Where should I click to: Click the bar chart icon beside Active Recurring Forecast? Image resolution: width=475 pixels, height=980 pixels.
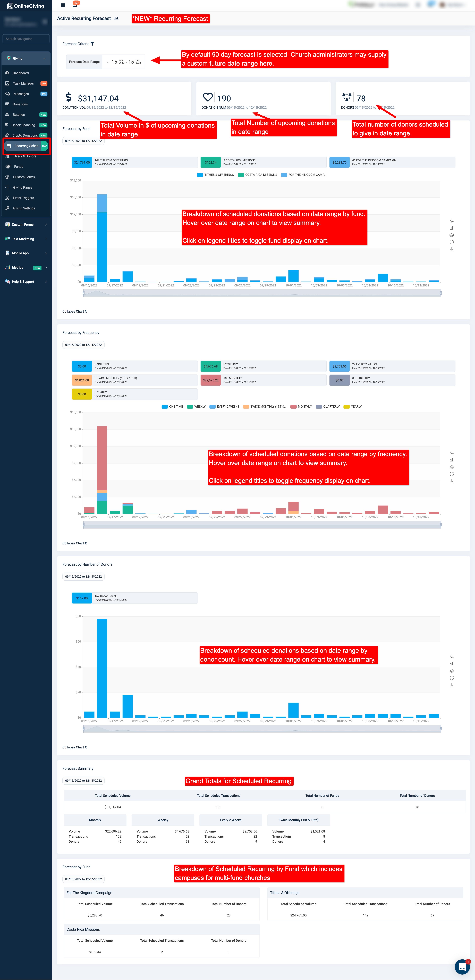tap(116, 18)
